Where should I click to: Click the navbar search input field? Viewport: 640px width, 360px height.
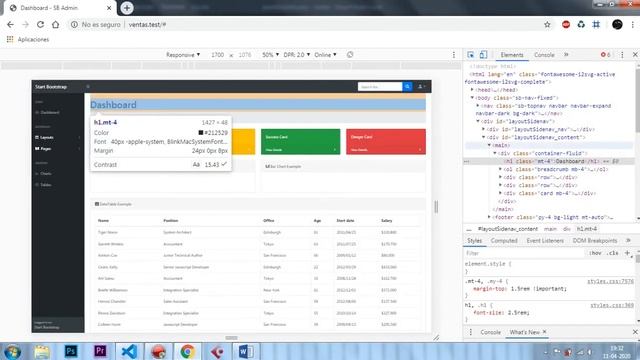point(380,87)
